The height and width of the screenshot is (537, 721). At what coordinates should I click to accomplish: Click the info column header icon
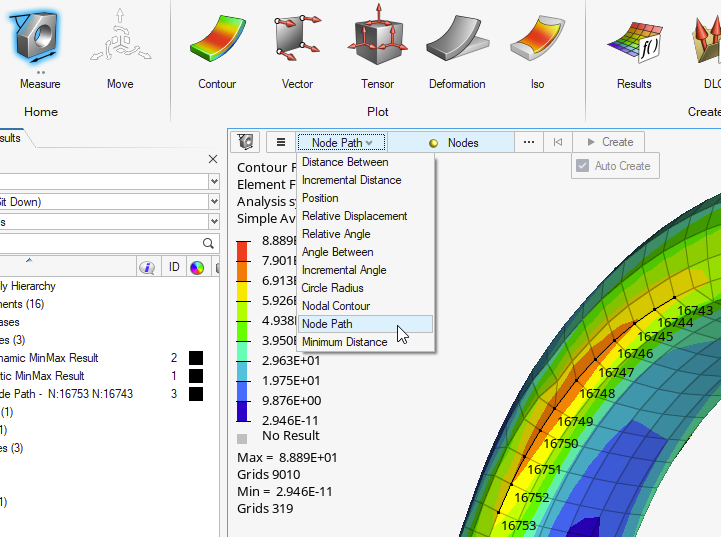pyautogui.click(x=148, y=267)
